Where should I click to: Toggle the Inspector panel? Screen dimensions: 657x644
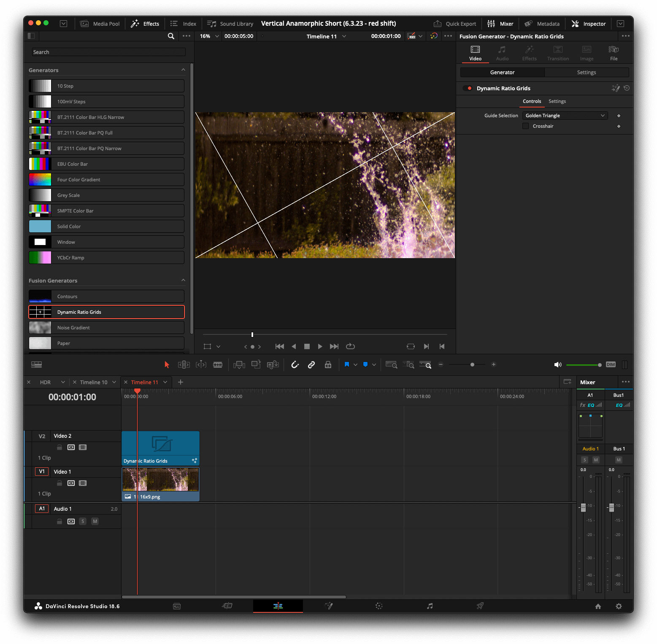(x=589, y=24)
